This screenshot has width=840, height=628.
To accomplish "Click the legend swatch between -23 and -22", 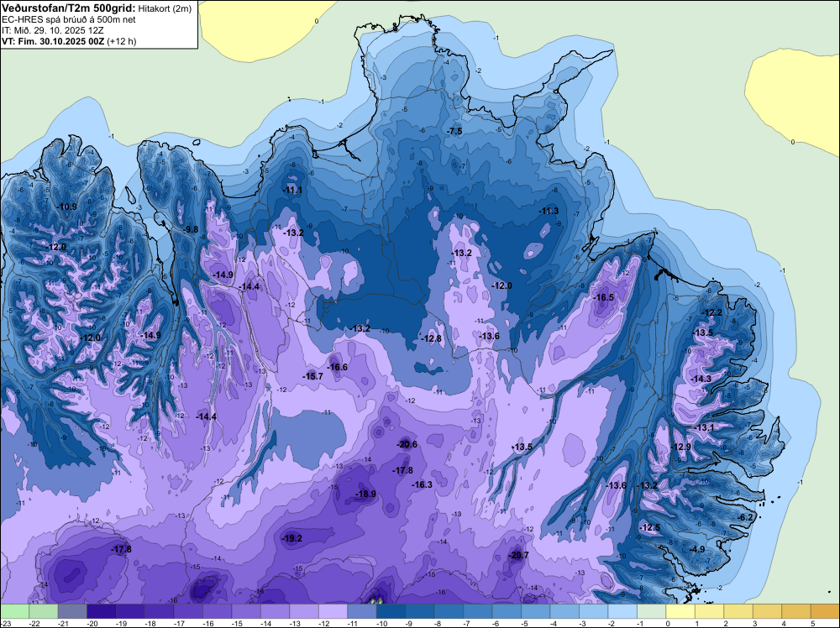I will click(14, 611).
